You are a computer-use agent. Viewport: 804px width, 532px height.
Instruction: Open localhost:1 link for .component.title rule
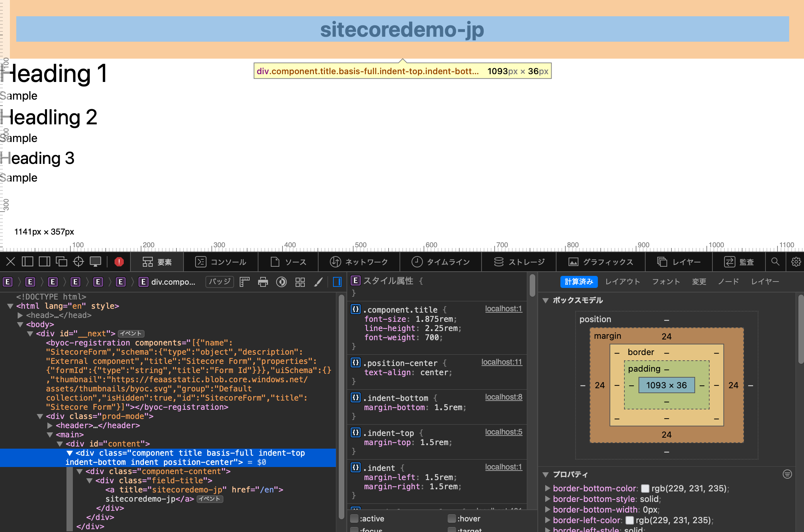click(503, 308)
